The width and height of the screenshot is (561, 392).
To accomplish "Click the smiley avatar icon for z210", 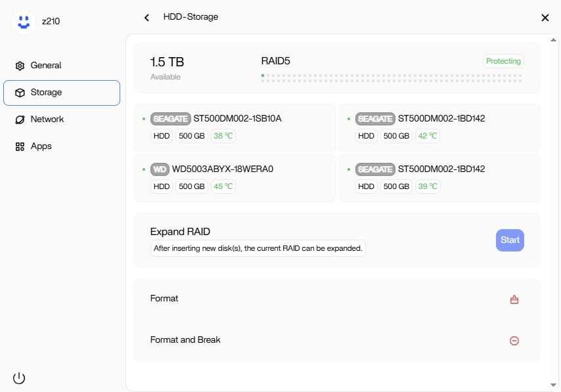I will pyautogui.click(x=24, y=22).
